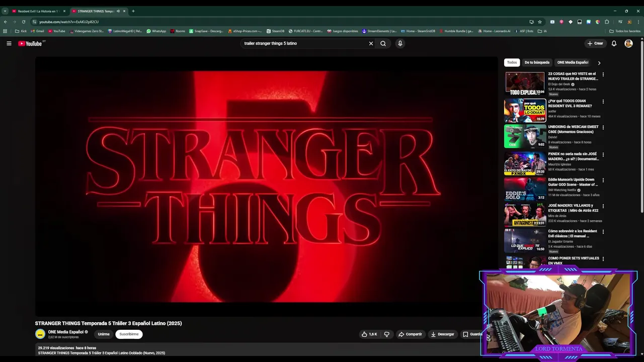
Task: Close the STRANGER THINGS browser tab
Action: tap(124, 11)
